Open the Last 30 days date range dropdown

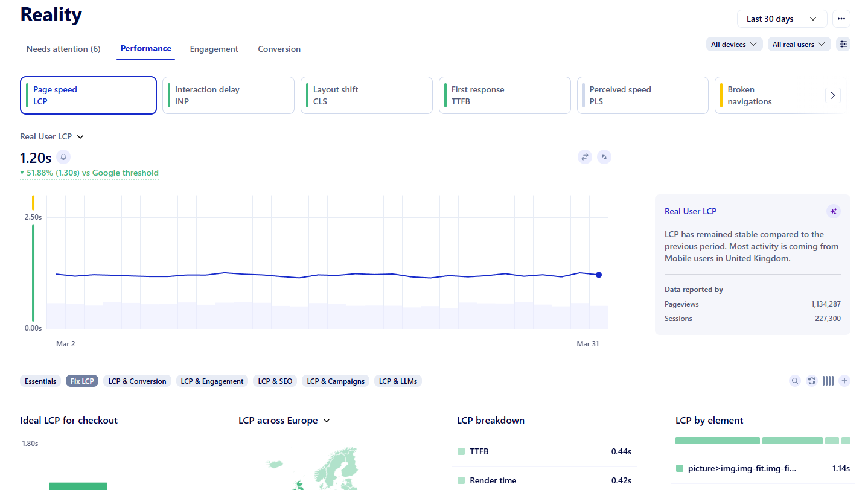(782, 19)
